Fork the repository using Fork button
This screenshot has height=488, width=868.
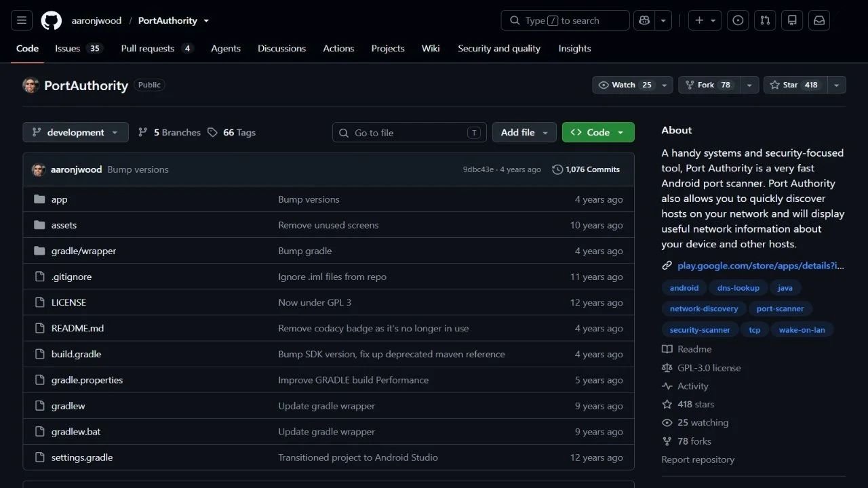coord(709,85)
